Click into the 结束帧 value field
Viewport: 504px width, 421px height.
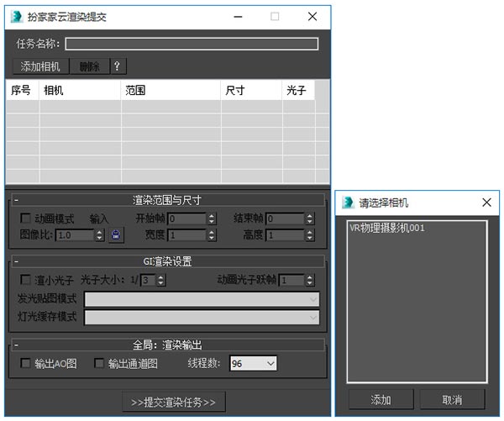285,218
